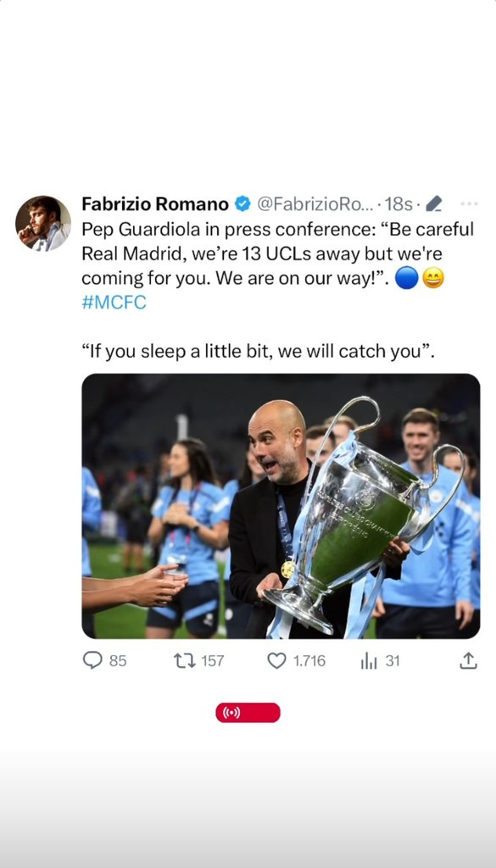Click the reply speech bubble icon
This screenshot has height=868, width=496.
(92, 659)
